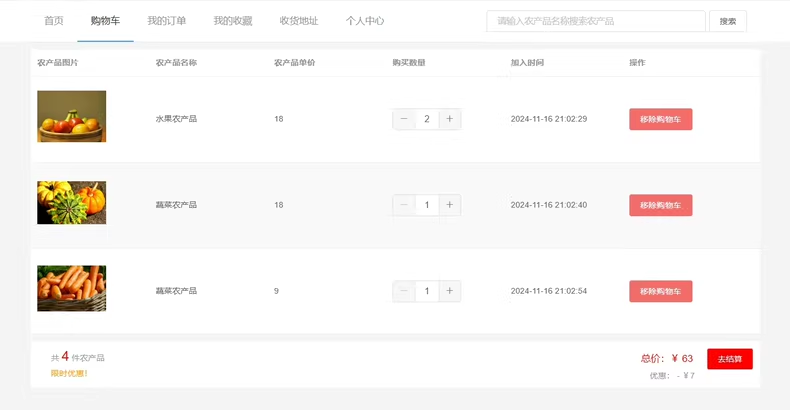Open the fruit basket product image

click(72, 116)
